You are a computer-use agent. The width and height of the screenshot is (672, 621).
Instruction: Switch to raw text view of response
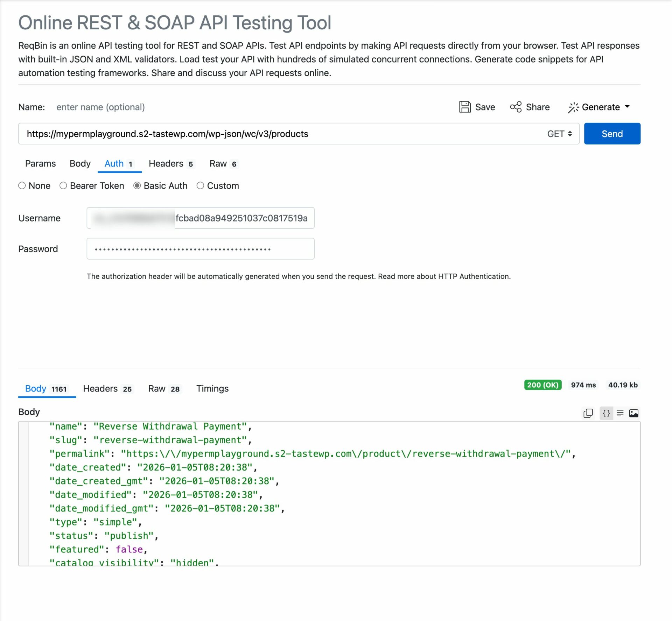(x=620, y=413)
